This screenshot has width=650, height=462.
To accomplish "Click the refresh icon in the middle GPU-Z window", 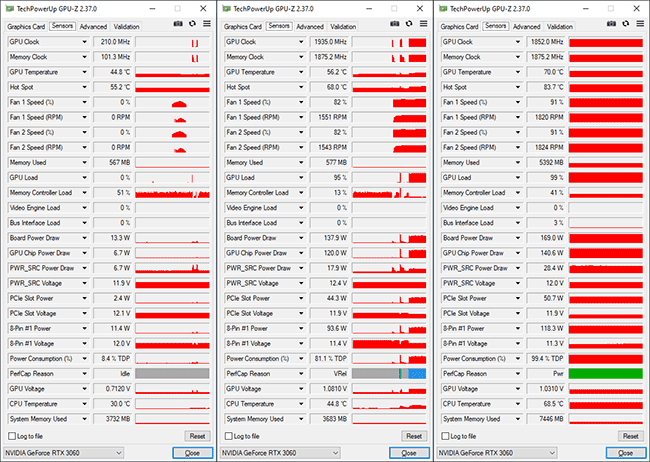I will (409, 26).
